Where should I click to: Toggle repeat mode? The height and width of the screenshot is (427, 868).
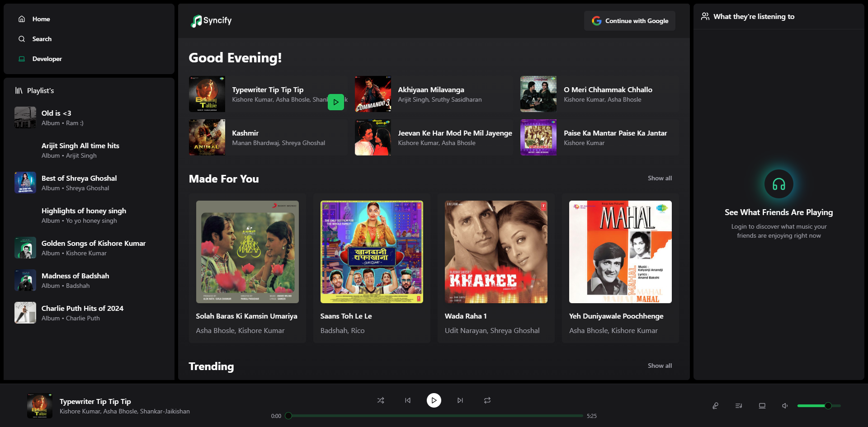[487, 400]
